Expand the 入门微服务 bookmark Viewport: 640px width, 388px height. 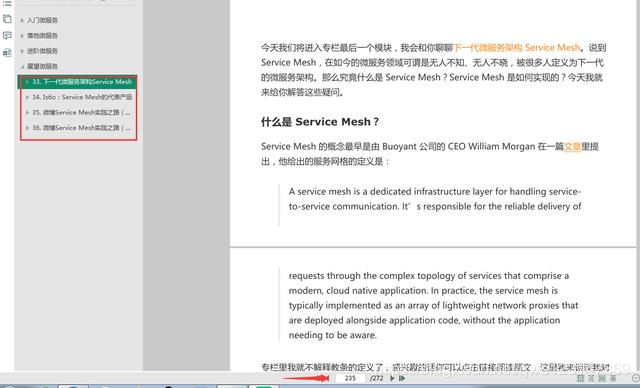click(x=22, y=20)
